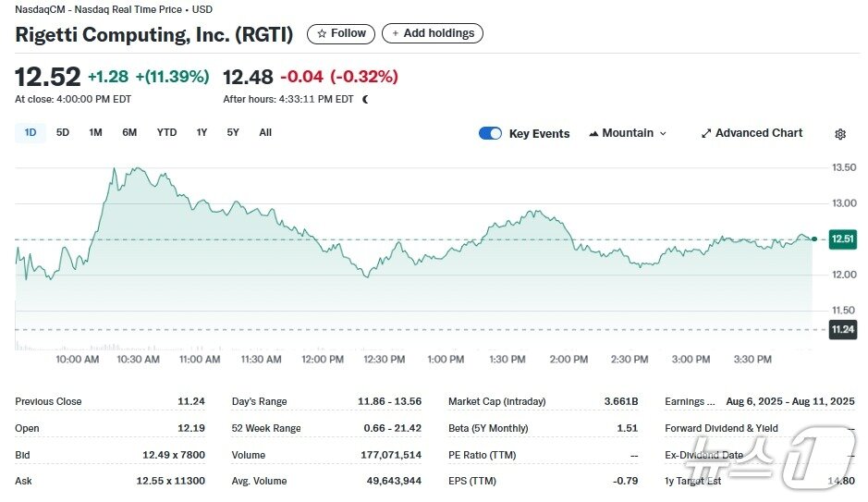Click the 12.51 current price marker
This screenshot has width=868, height=502.
[x=842, y=239]
